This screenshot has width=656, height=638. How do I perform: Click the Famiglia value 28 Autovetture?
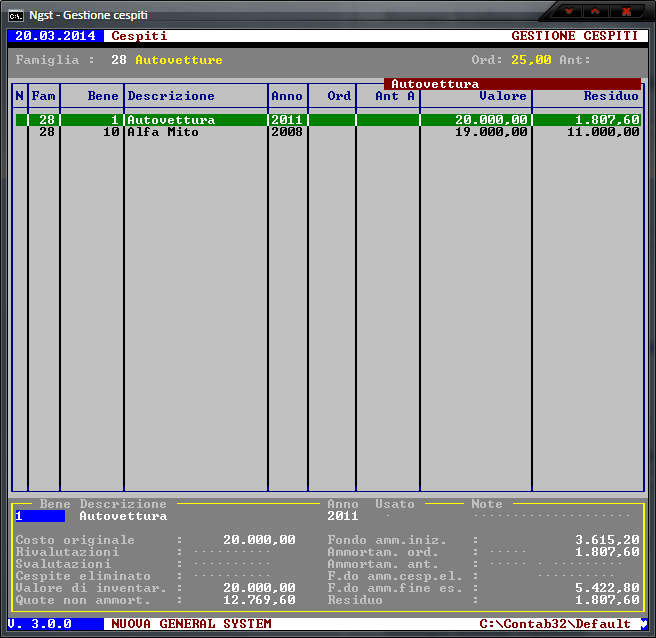coord(166,60)
